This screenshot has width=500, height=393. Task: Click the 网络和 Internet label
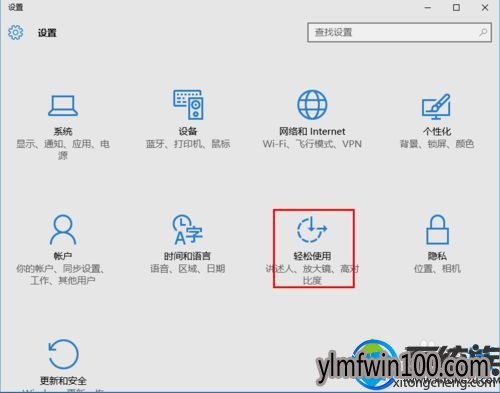tap(312, 131)
